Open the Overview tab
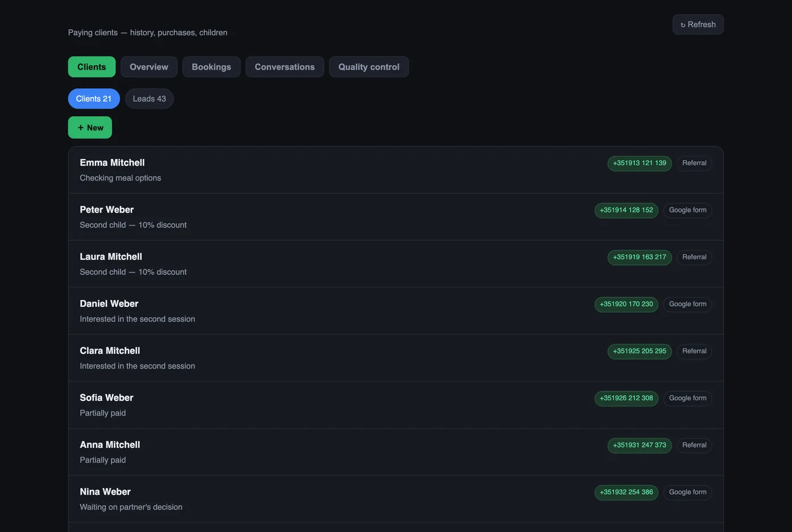The width and height of the screenshot is (792, 532). point(149,67)
